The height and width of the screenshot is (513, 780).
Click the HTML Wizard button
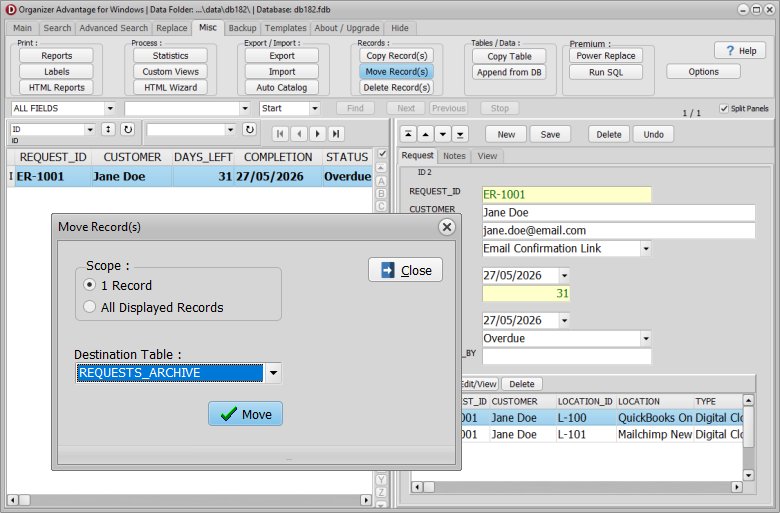(x=170, y=88)
